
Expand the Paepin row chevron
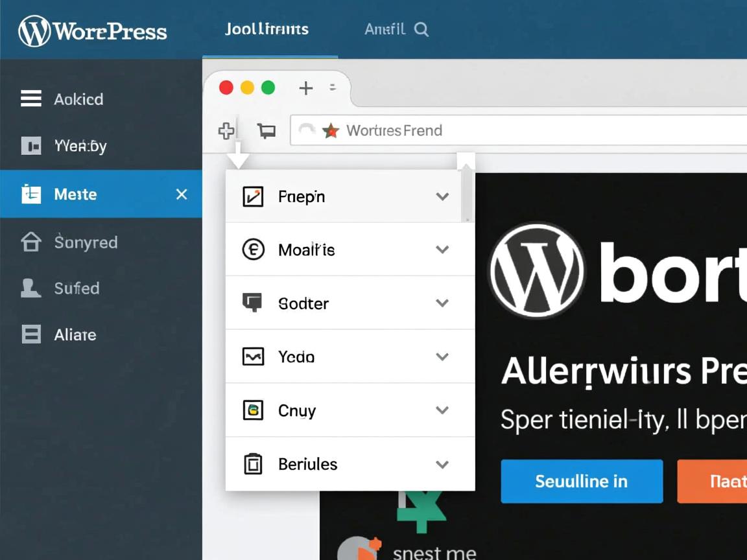point(442,196)
